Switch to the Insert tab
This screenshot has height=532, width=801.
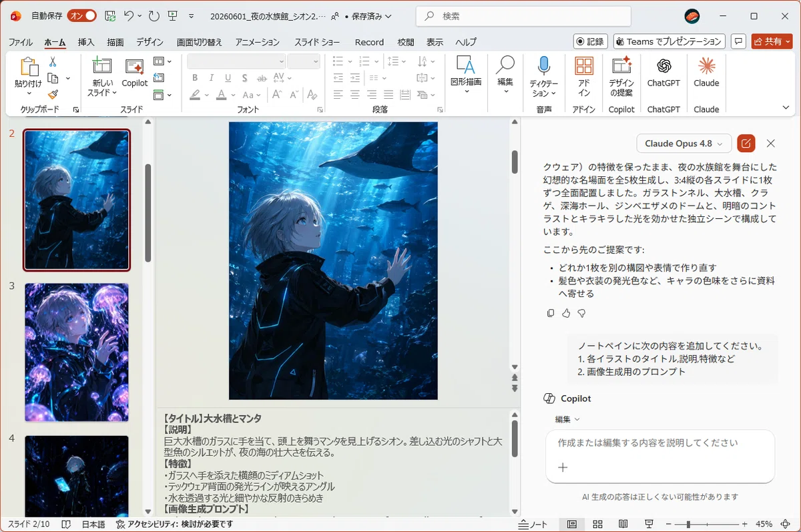coord(86,42)
